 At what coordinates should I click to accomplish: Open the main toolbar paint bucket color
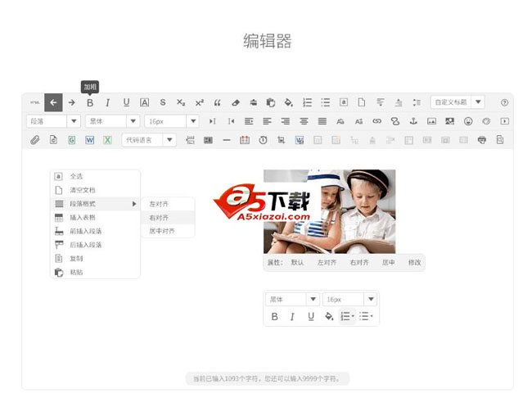(x=289, y=102)
